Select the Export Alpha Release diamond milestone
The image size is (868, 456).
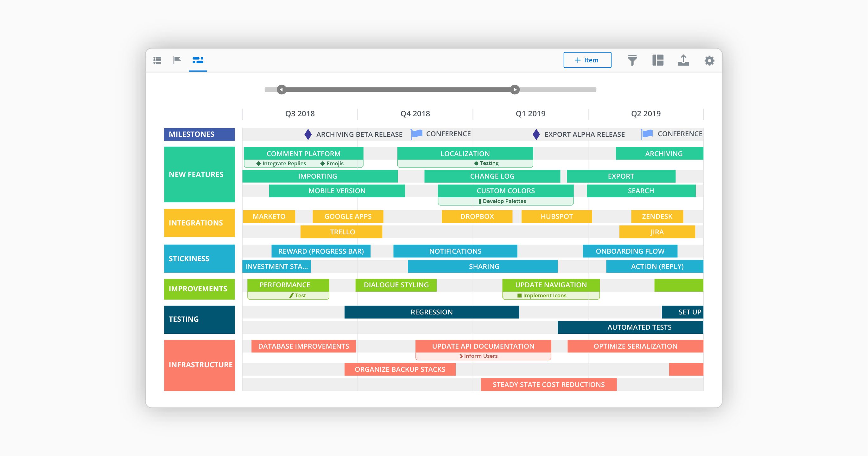[x=536, y=134]
